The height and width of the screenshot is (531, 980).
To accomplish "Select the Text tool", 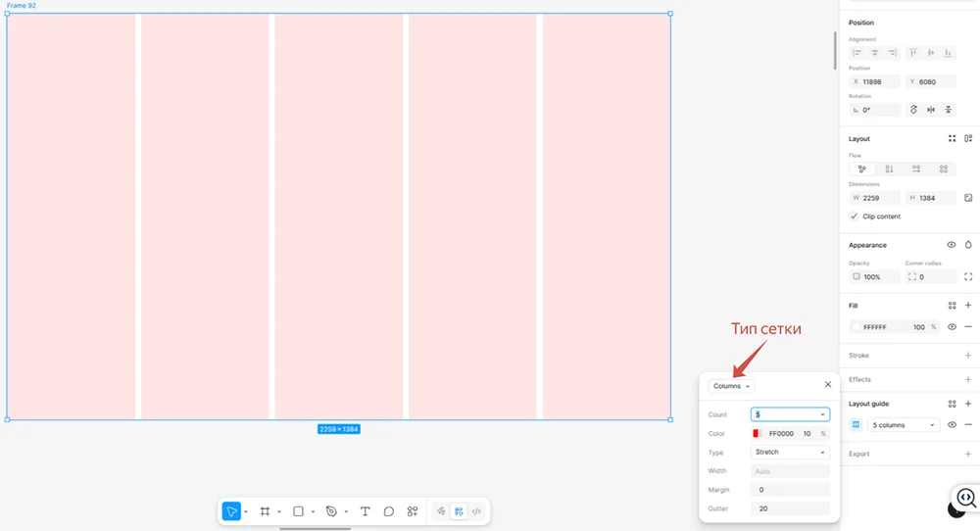I will click(x=365, y=511).
